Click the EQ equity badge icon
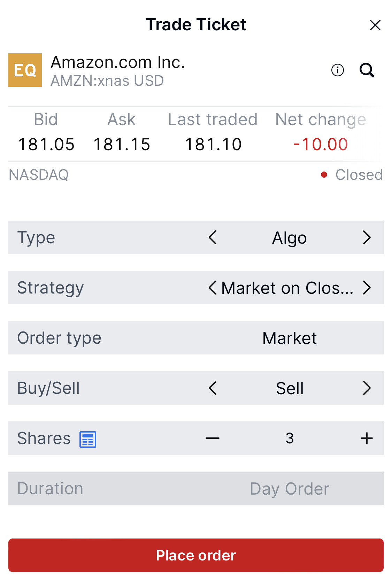 pyautogui.click(x=25, y=70)
